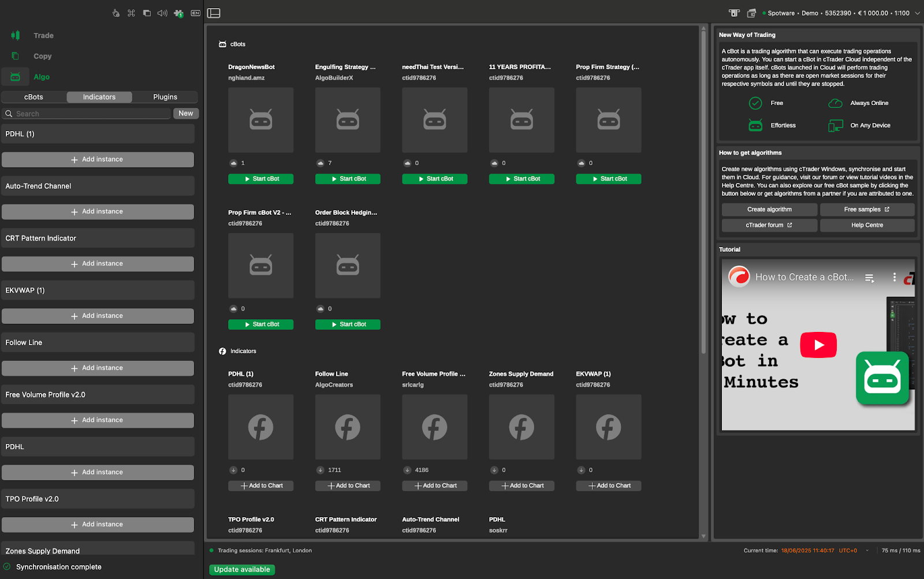This screenshot has height=579, width=924.
Task: Open the hotkeys command-key icon
Action: click(x=131, y=13)
